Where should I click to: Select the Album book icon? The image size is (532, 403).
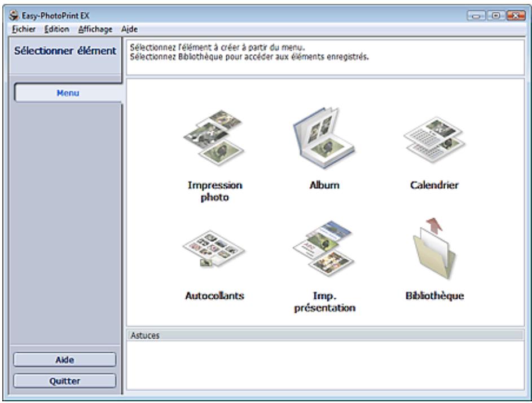click(x=324, y=138)
